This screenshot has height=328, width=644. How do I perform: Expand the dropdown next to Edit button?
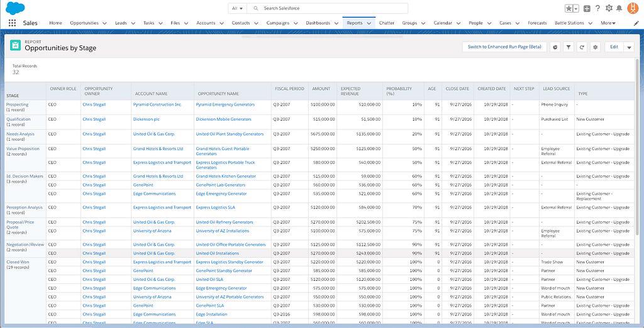pyautogui.click(x=629, y=47)
